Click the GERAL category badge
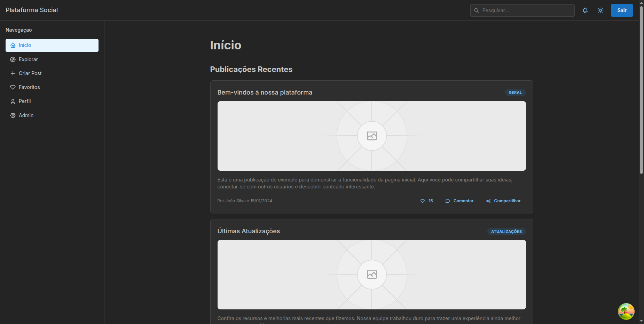644x324 pixels. tap(515, 92)
